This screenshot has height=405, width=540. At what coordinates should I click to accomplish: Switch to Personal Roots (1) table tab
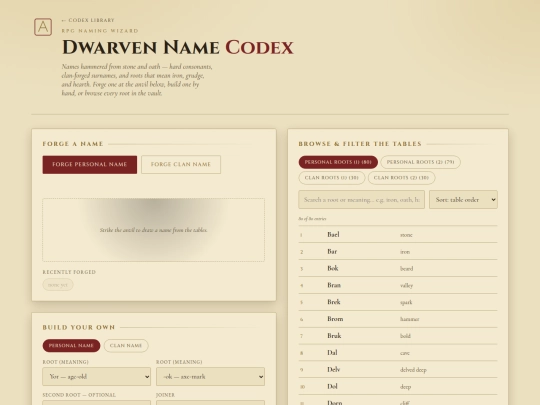coord(338,162)
